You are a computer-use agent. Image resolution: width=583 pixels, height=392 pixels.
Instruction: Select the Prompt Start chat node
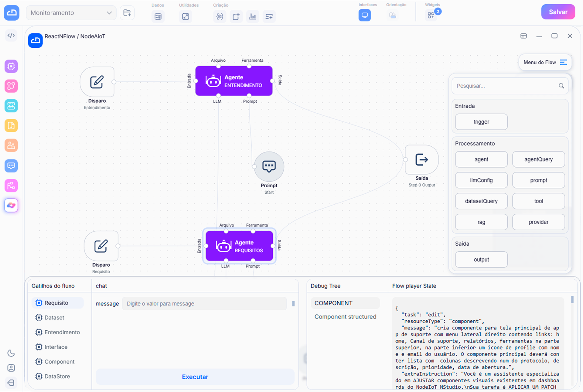click(269, 166)
